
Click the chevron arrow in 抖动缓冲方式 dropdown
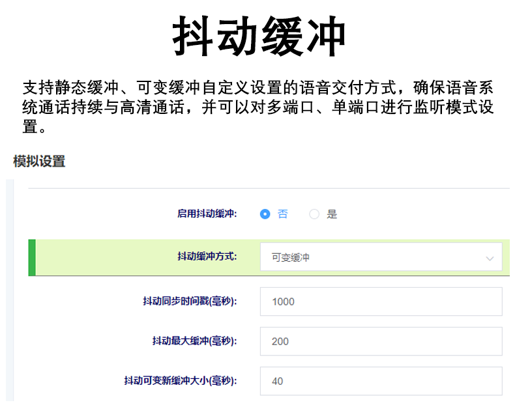click(x=490, y=259)
